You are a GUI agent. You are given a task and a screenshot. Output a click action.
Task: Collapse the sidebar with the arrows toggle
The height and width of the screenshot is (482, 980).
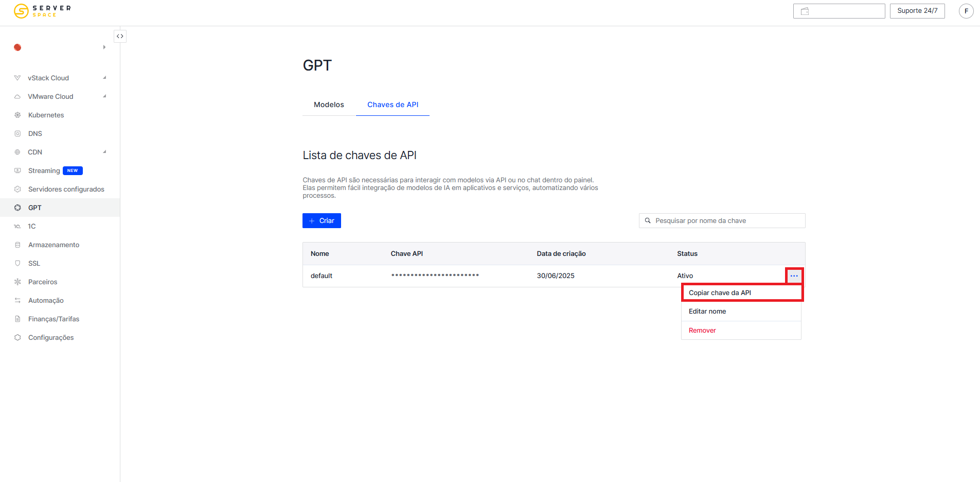coord(120,36)
